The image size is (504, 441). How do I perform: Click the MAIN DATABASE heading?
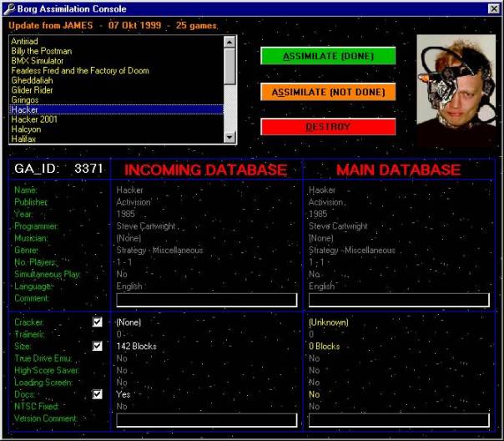click(x=398, y=170)
